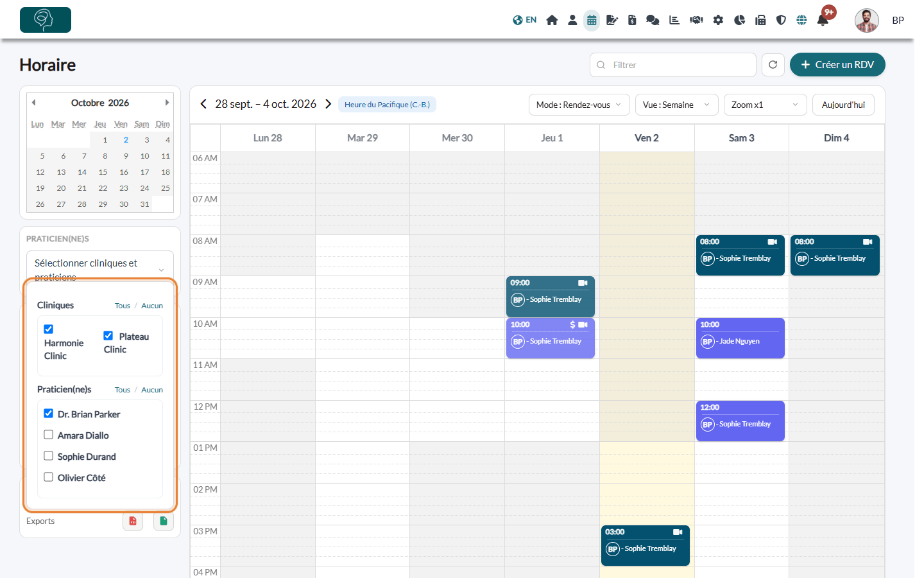Select Tous link for Cliniques
The width and height of the screenshot is (924, 578).
123,306
